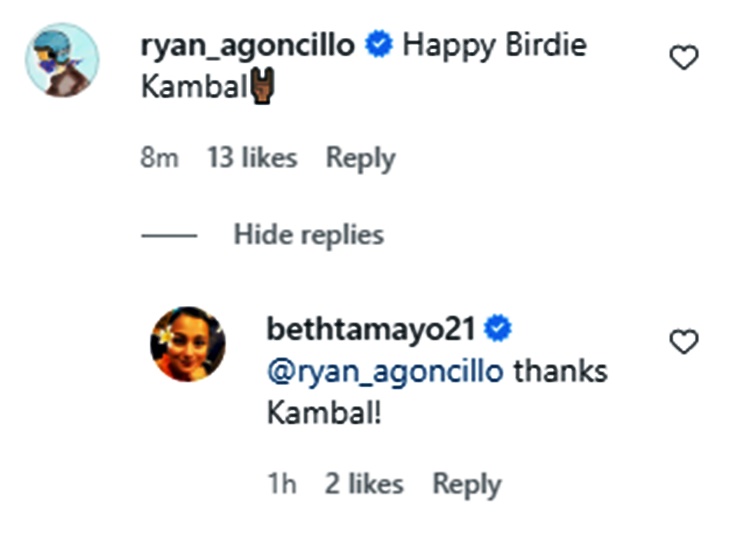Screen dimensions: 750x550
Task: Reply to bethtamayo21's comment
Action: click(466, 485)
